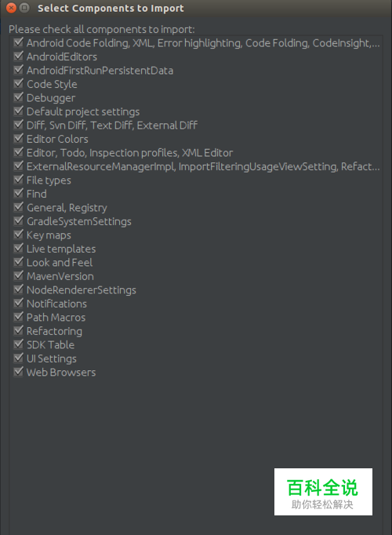Click the Baike Quanshuo watermark logo
Screen dimensions: 392x535
click(323, 492)
